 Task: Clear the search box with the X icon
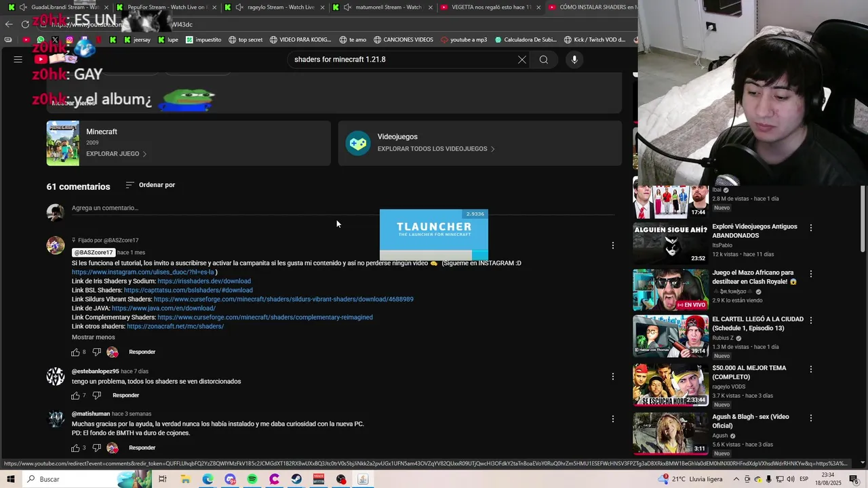click(x=522, y=60)
